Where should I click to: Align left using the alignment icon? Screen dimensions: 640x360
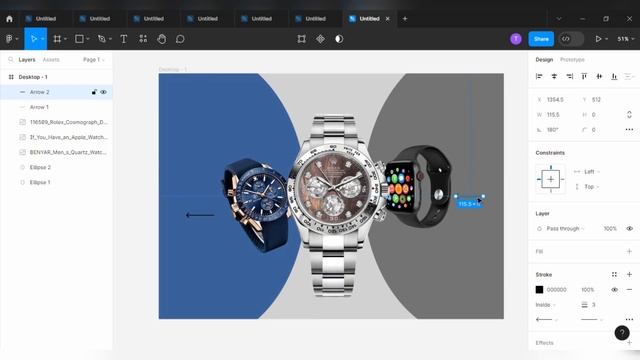pos(539,76)
